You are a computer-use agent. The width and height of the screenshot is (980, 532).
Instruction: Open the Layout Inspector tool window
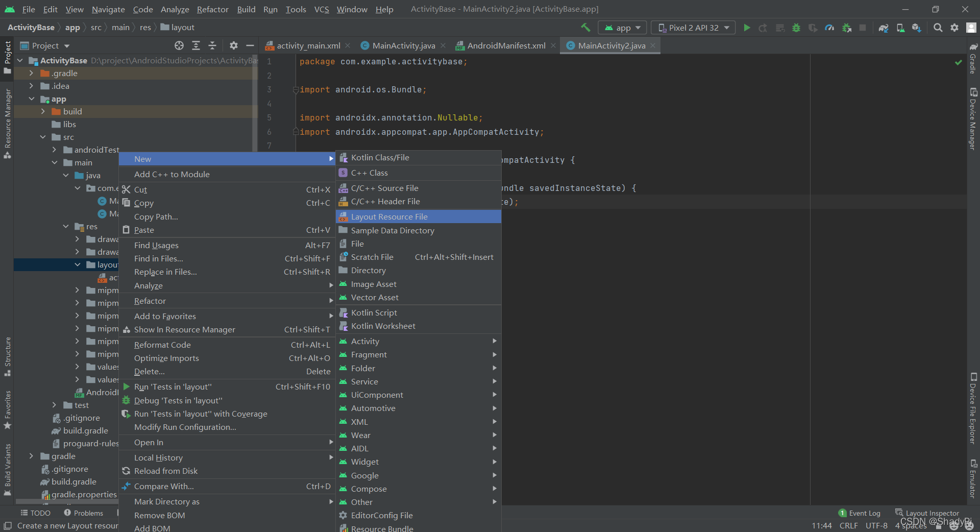tap(927, 513)
